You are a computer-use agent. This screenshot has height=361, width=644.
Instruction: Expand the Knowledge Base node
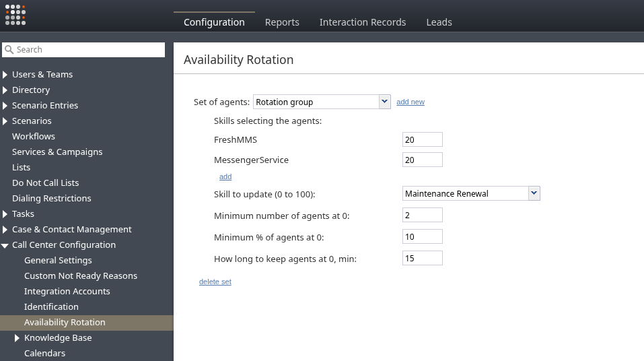tap(17, 338)
